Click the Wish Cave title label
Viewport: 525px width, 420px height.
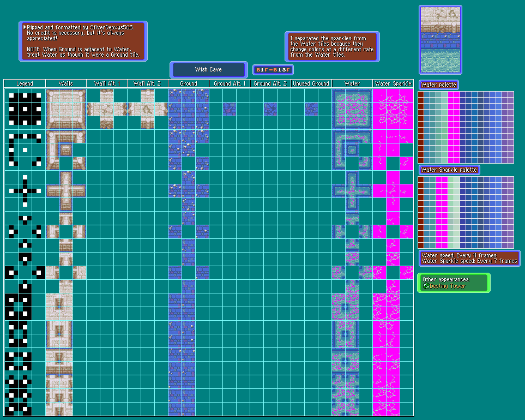[x=208, y=69]
